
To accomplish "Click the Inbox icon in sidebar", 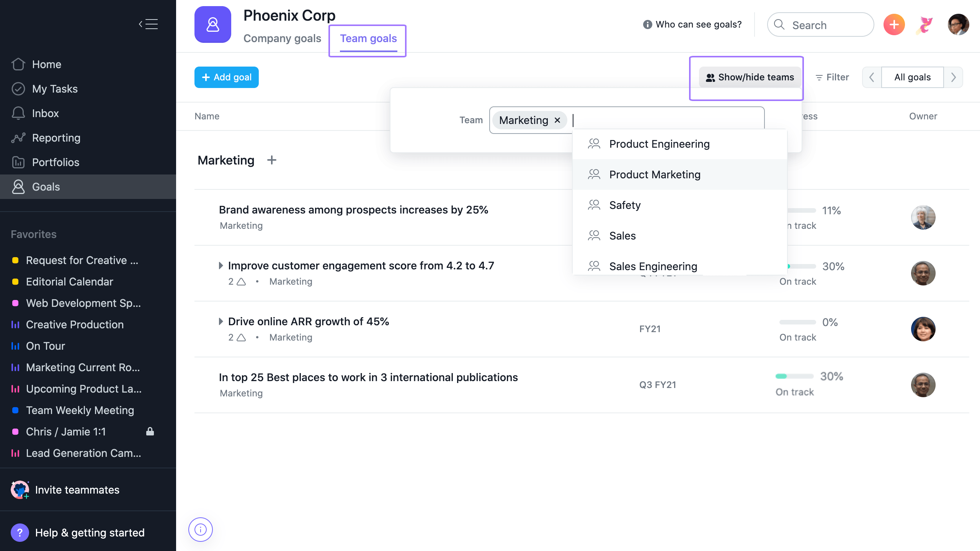I will click(18, 113).
